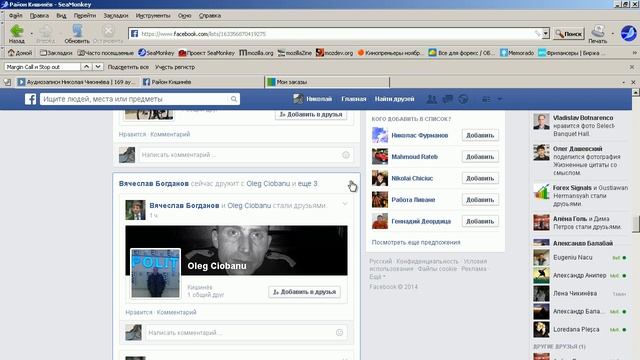Image resolution: width=640 pixels, height=360 pixels.
Task: Click the new tab icon left of tabs
Action: coord(7,82)
